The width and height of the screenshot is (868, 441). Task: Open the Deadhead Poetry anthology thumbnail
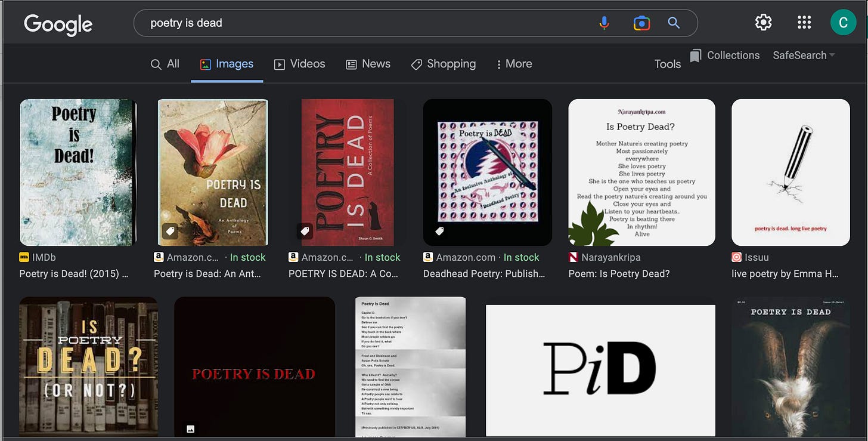click(488, 172)
